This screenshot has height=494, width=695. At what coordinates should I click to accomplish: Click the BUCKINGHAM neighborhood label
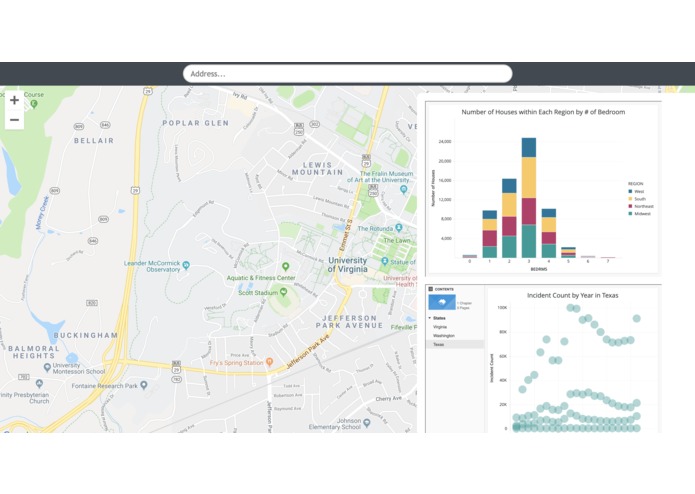pos(86,335)
